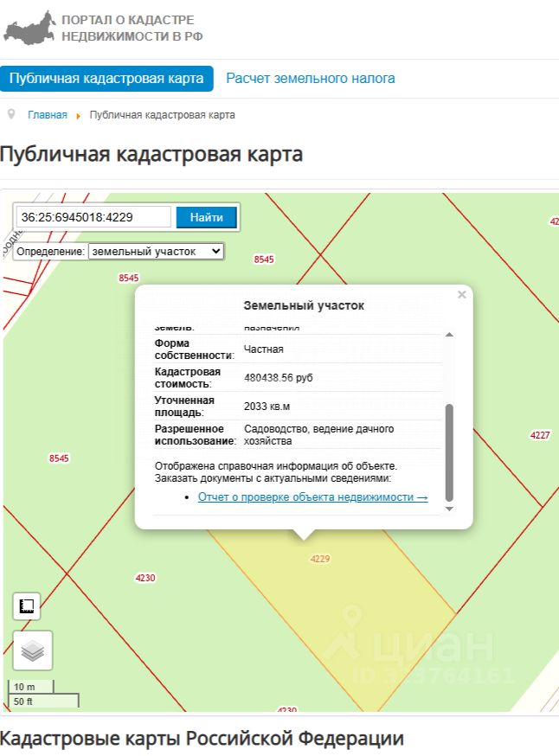Screen dimensions: 559x756
Task: Click the Russia map portal logo
Action: tap(30, 28)
